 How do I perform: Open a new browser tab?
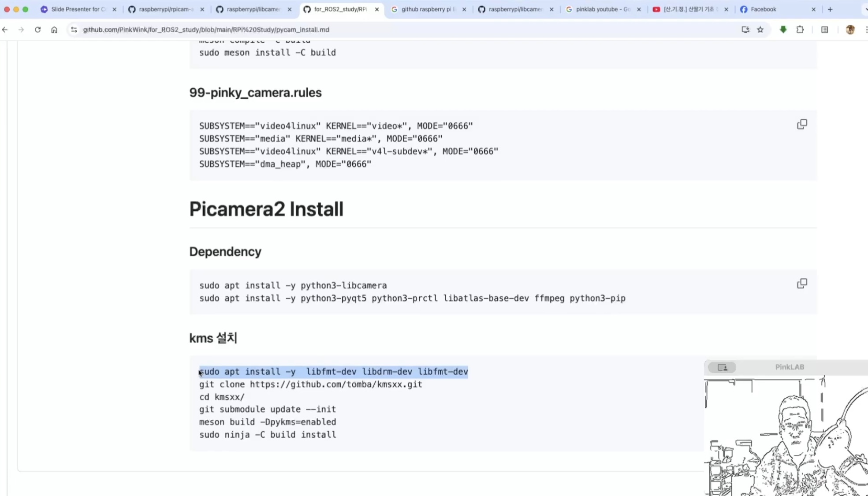coord(830,9)
